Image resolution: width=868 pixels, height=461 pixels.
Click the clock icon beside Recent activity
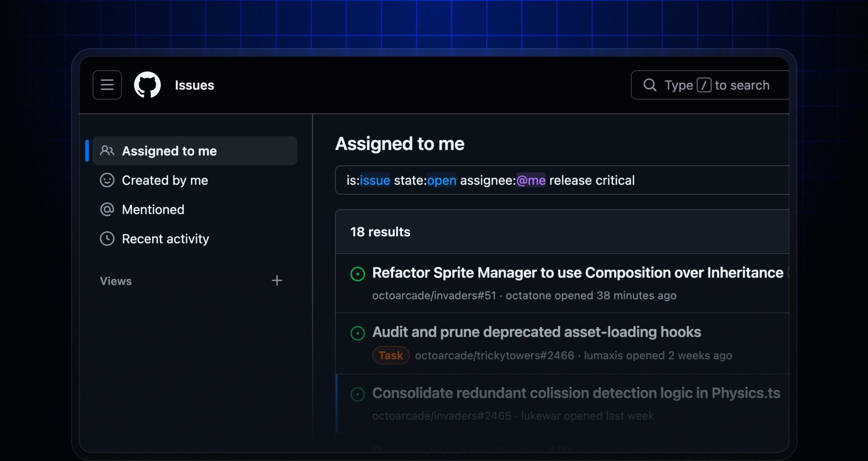click(x=107, y=238)
